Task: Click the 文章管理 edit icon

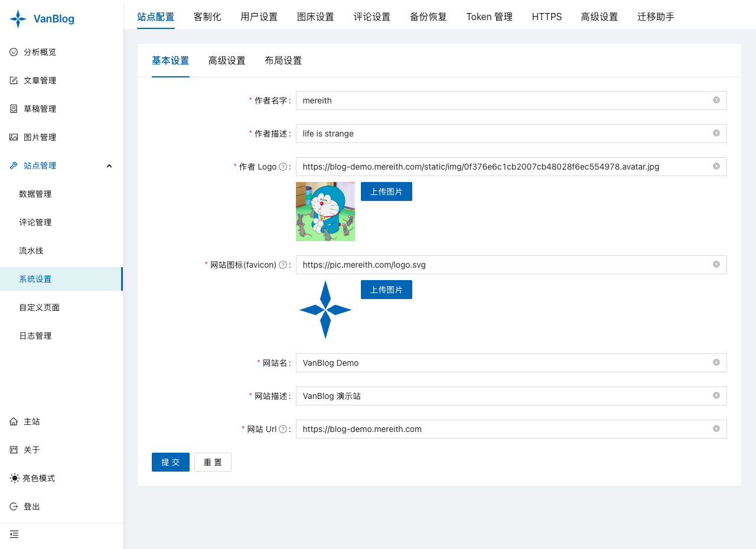Action: click(x=14, y=80)
